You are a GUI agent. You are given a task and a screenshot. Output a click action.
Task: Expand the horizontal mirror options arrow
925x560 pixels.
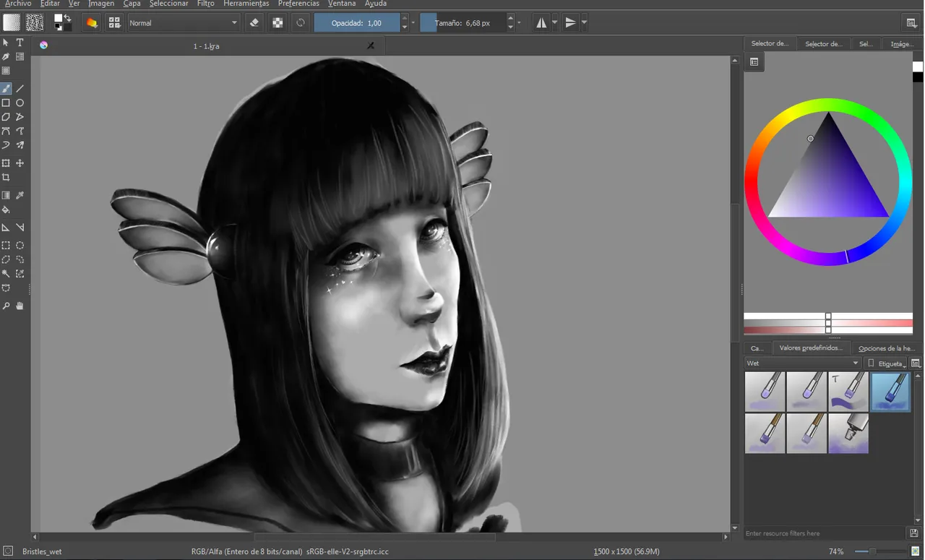(554, 23)
